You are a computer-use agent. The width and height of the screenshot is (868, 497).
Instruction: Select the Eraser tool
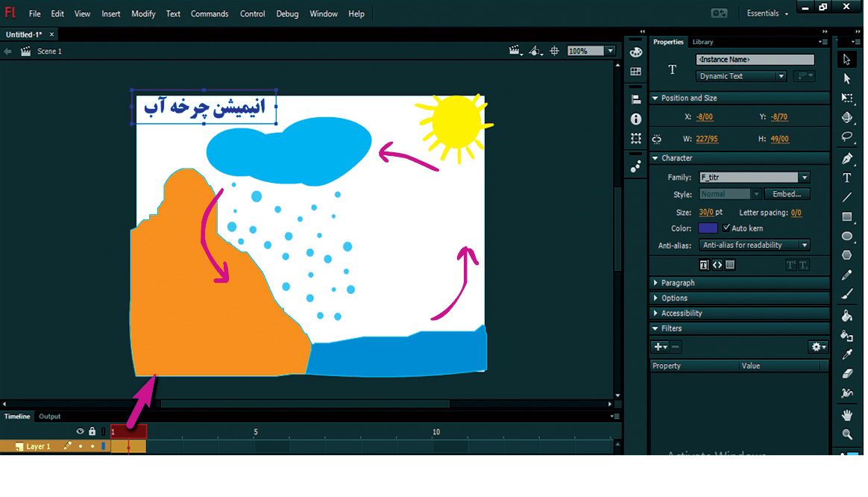click(847, 373)
